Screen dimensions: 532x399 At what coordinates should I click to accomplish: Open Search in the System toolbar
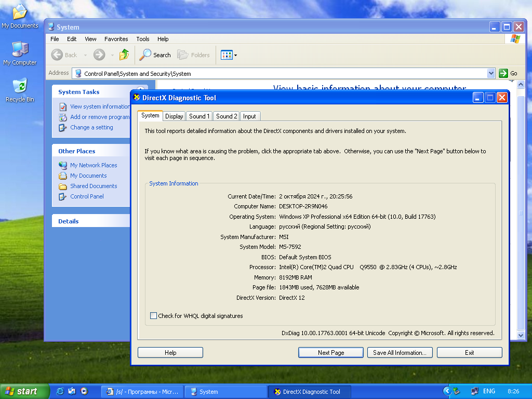point(155,55)
